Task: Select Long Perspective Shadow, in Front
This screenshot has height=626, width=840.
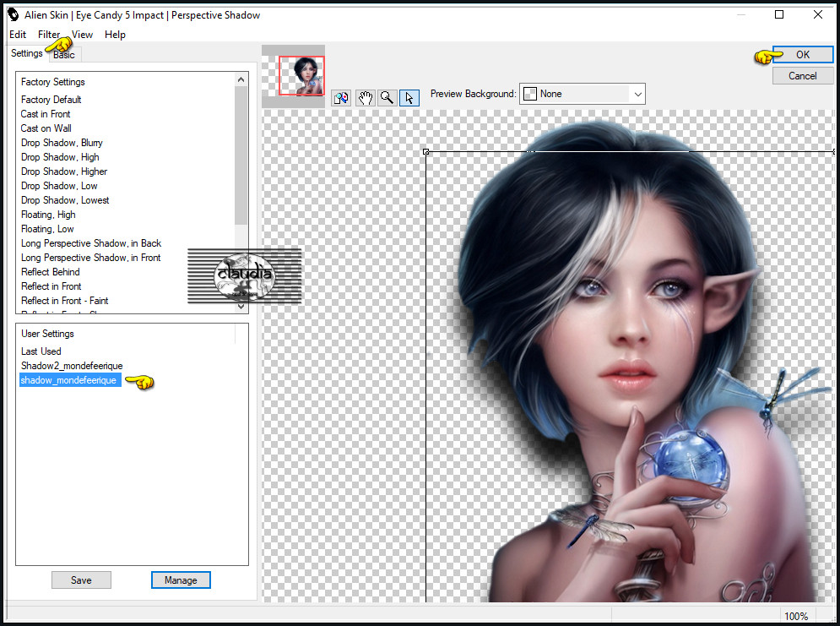Action: 90,258
